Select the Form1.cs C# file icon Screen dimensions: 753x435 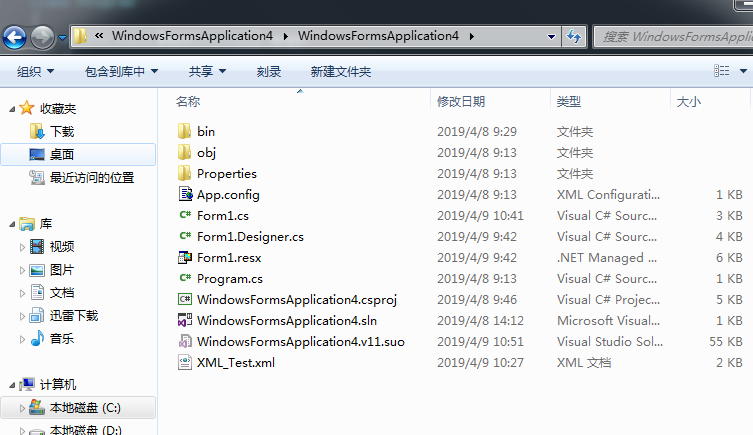point(185,215)
